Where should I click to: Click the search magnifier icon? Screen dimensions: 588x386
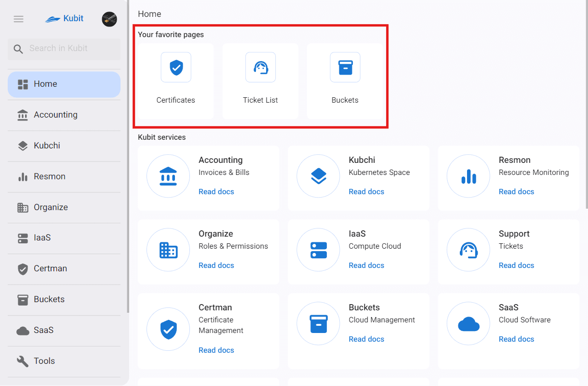pyautogui.click(x=18, y=49)
